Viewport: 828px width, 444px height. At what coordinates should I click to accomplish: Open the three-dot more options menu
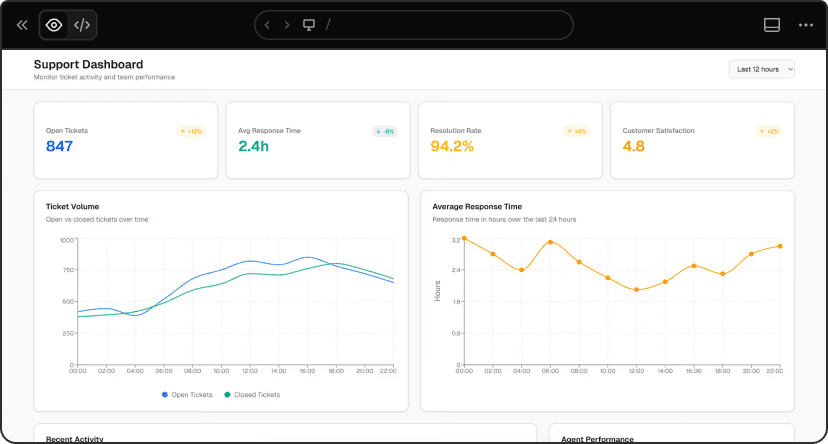tap(805, 25)
